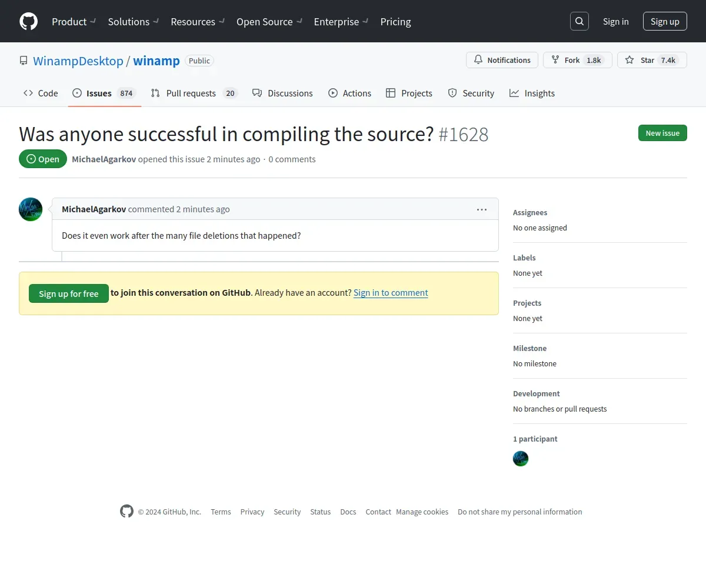Click the Assignees heading
This screenshot has width=706, height=588.
point(530,212)
